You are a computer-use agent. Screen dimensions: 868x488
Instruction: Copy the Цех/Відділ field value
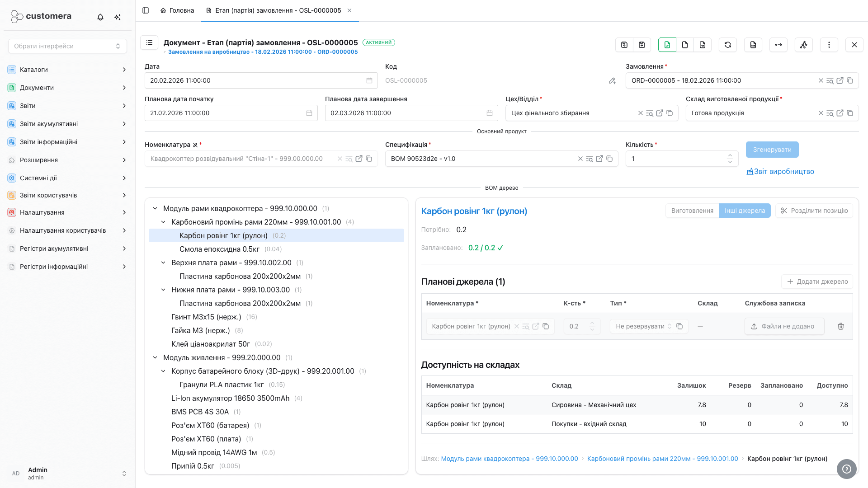click(670, 113)
